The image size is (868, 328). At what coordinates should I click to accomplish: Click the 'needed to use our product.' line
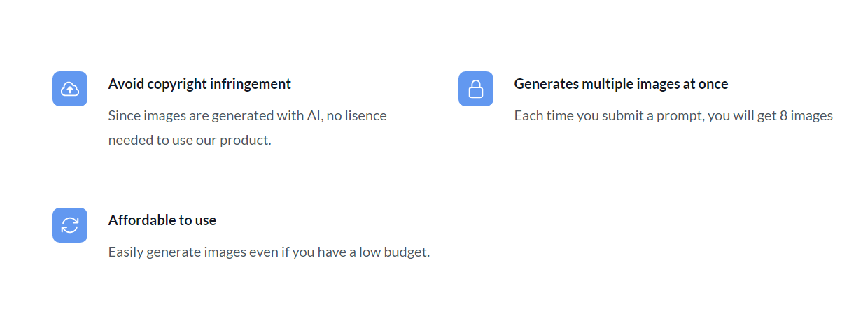190,140
